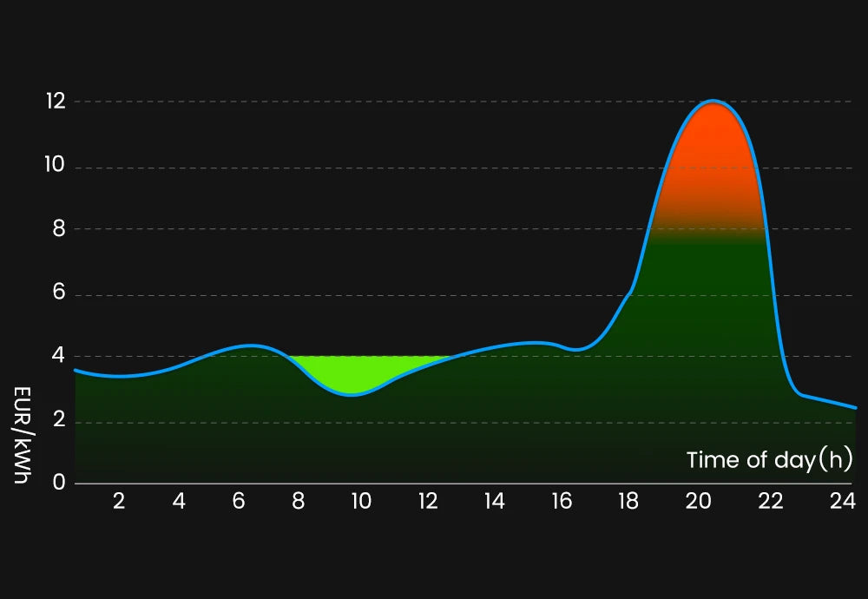Click the 0 value on y-axis
Screen dimensions: 868x599
click(59, 483)
